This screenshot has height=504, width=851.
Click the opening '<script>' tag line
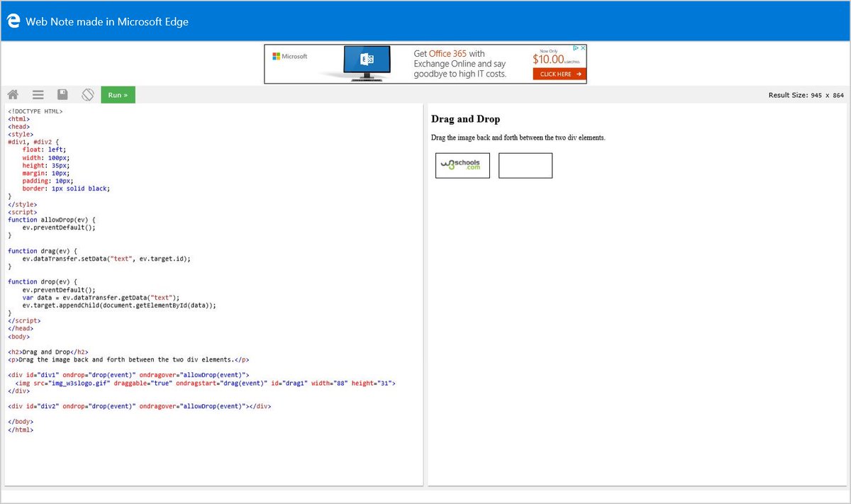pyautogui.click(x=23, y=212)
